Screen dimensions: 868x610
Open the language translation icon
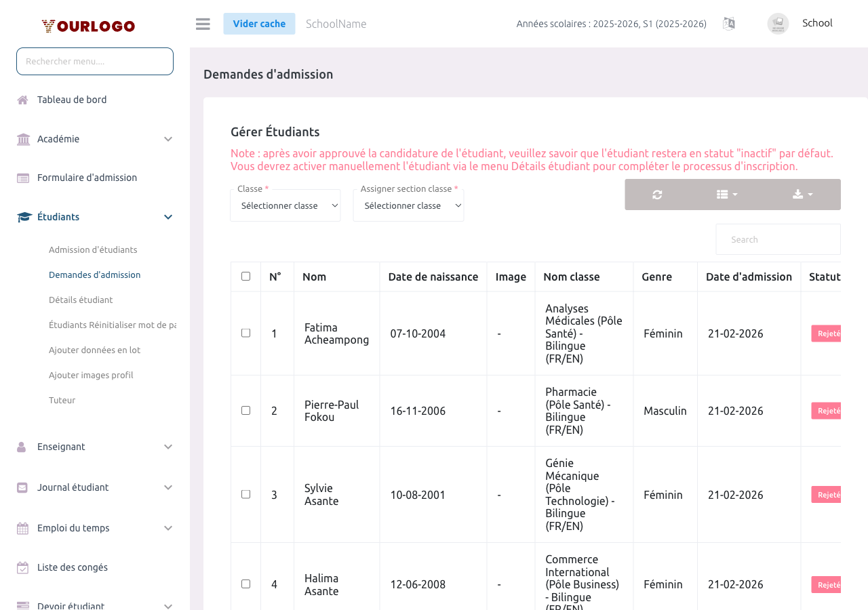point(729,23)
